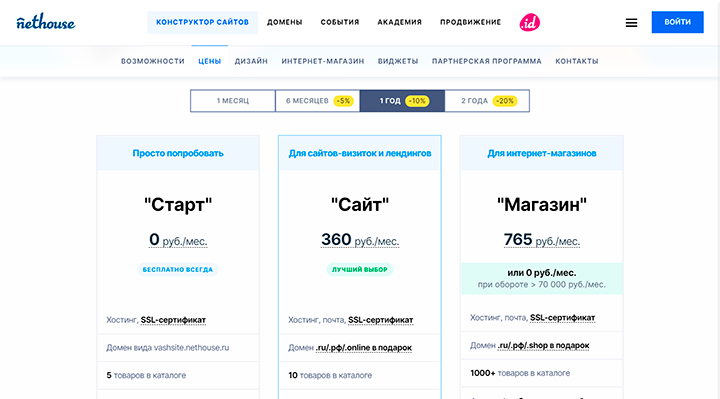The height and width of the screenshot is (399, 720).
Task: Click SSL-сертификат link in Магазин card
Action: 562,318
